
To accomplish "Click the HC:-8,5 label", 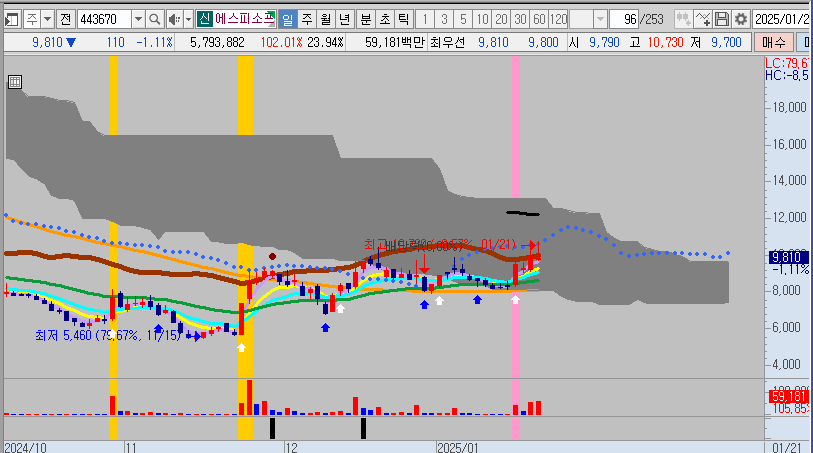I will click(x=787, y=76).
